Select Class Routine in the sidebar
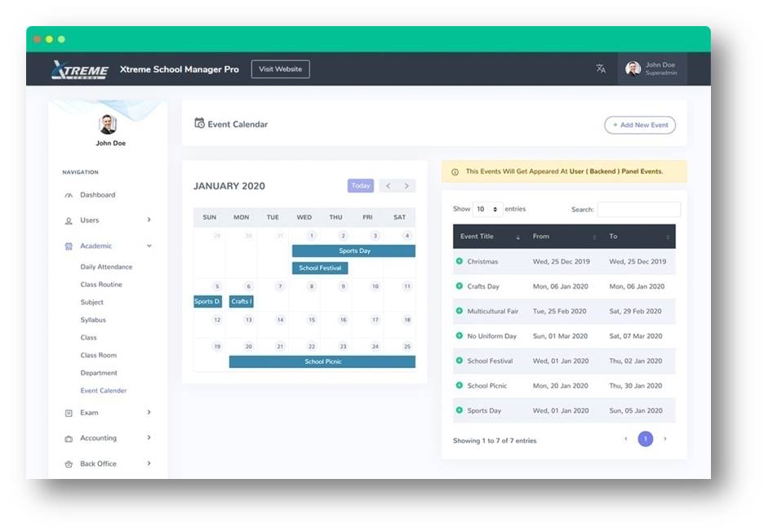Screen dimensions: 764x532 [101, 285]
